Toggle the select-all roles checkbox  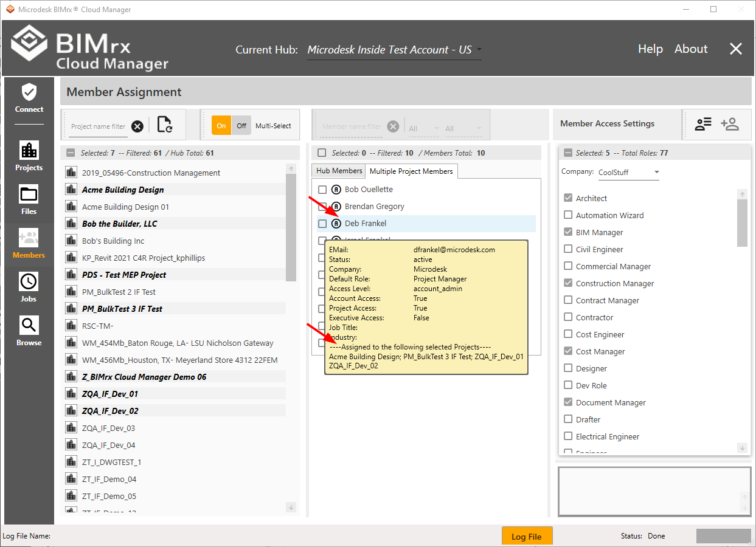tap(568, 153)
